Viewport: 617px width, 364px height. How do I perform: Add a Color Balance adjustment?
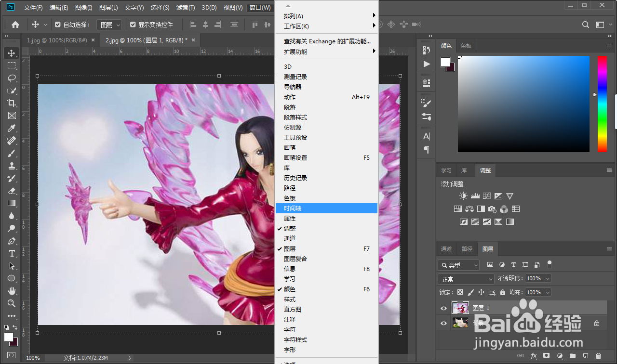pos(469,209)
